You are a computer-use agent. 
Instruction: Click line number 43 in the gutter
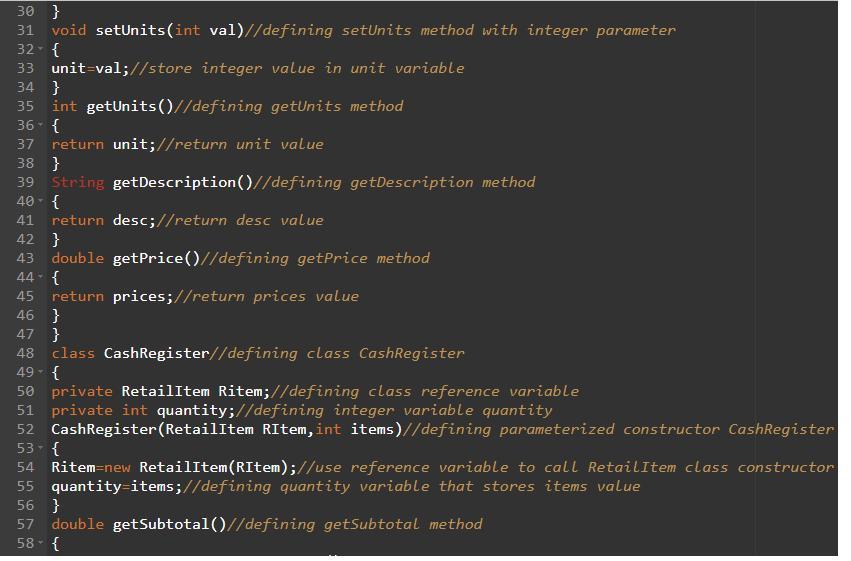[x=25, y=258]
